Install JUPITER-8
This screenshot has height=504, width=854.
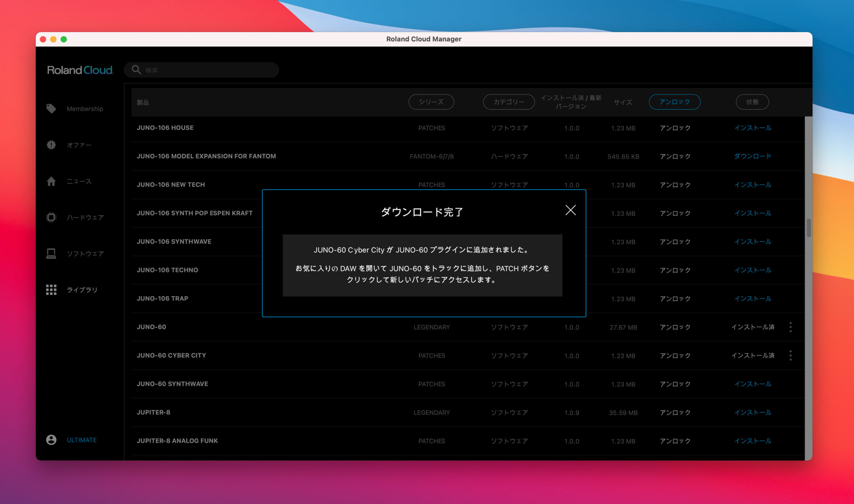point(753,413)
